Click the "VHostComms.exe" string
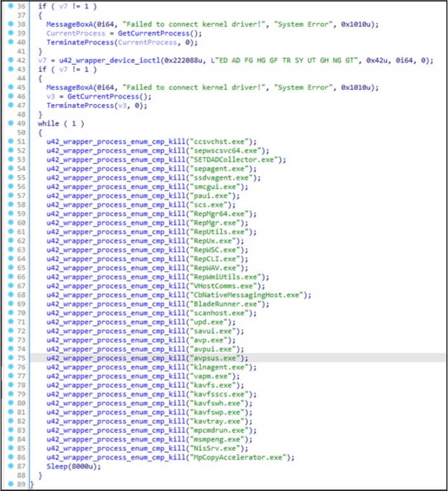The width and height of the screenshot is (448, 491). (223, 286)
